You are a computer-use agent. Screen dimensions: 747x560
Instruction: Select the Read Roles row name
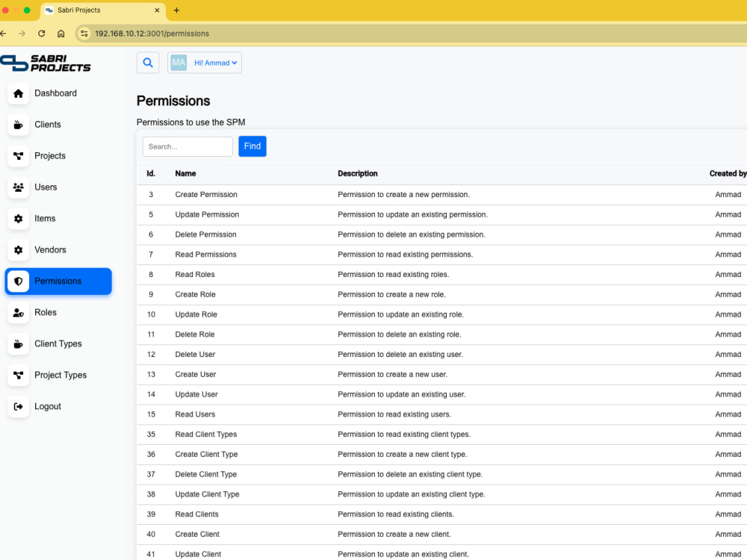pos(195,274)
